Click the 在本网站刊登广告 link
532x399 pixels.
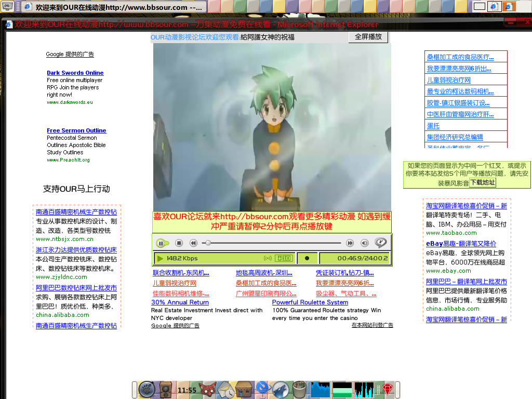[372, 325]
